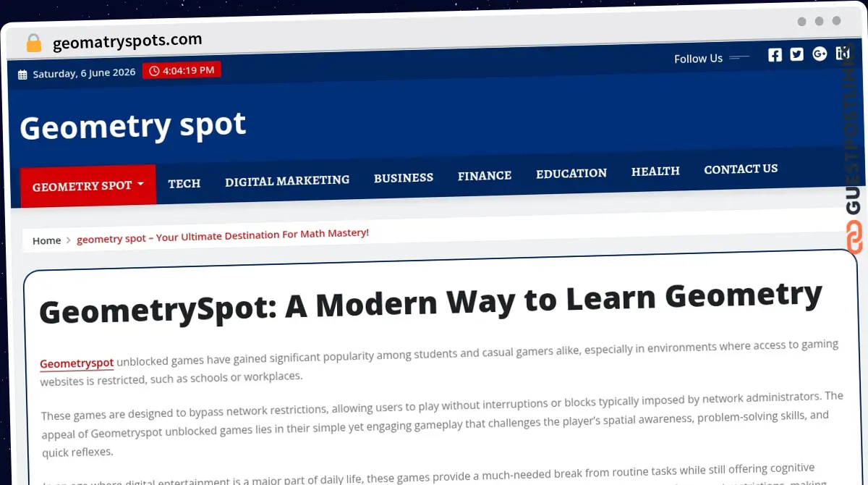The width and height of the screenshot is (868, 485).
Task: Open the TECH menu item
Action: coord(184,183)
